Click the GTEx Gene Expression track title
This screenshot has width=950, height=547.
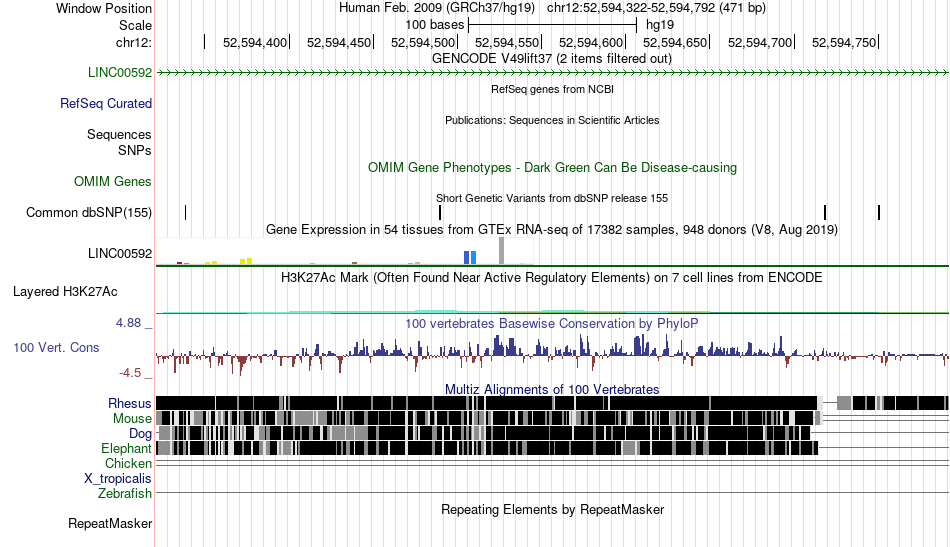[x=552, y=230]
